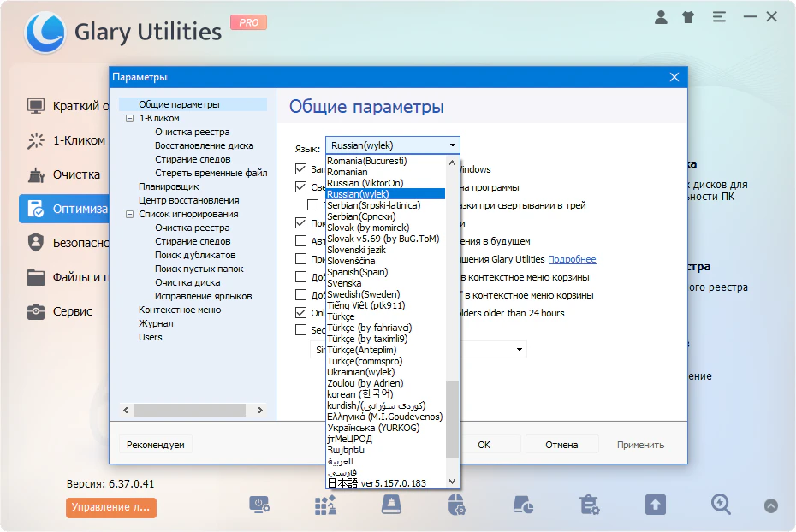Open the hamburger menu icon in header
Image resolution: width=796 pixels, height=532 pixels.
718,16
